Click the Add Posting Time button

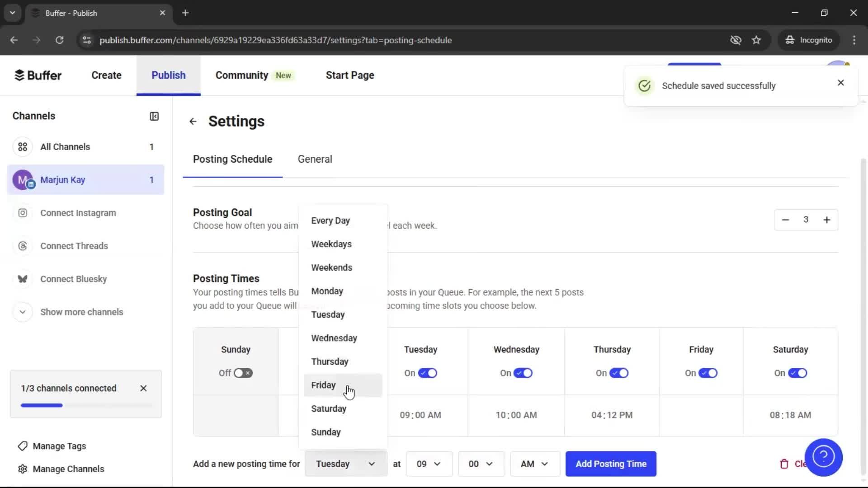[611, 464]
